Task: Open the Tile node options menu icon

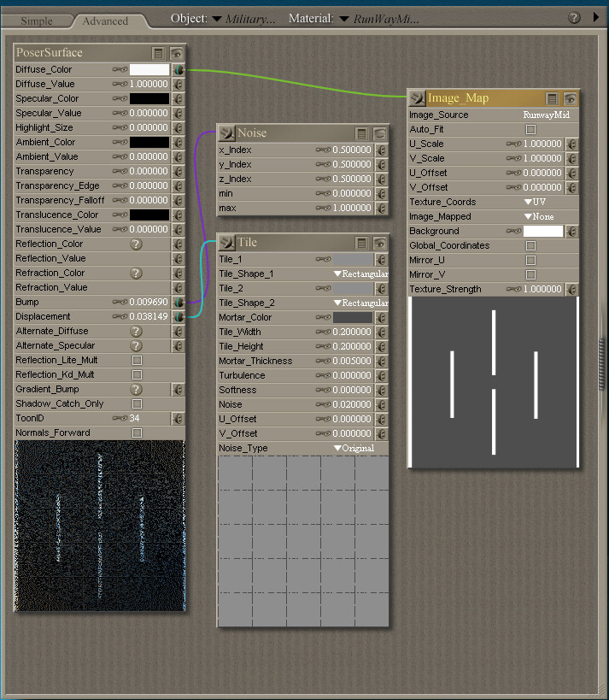Action: (x=361, y=243)
